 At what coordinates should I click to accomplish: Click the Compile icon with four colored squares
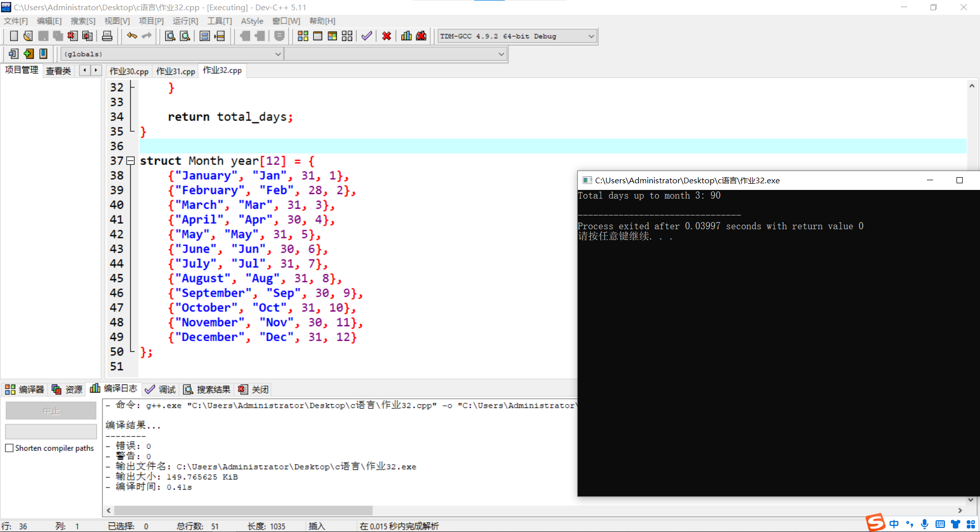[x=303, y=36]
